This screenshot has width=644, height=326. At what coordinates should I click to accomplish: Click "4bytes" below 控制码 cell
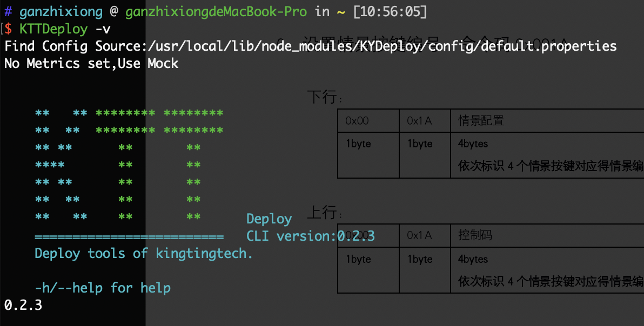pos(473,259)
